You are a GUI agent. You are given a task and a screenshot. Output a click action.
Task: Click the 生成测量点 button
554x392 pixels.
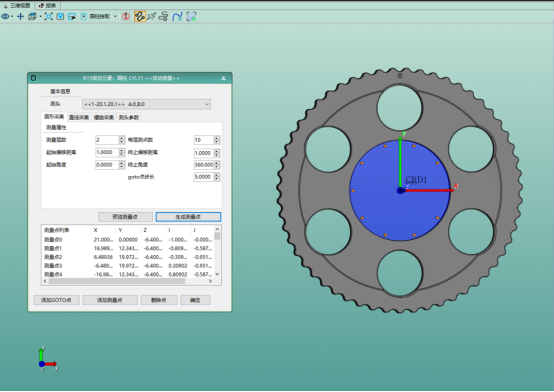click(x=188, y=217)
